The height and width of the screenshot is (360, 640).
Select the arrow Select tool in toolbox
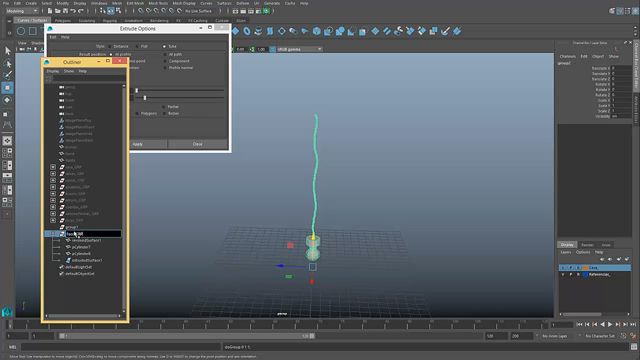click(x=7, y=51)
